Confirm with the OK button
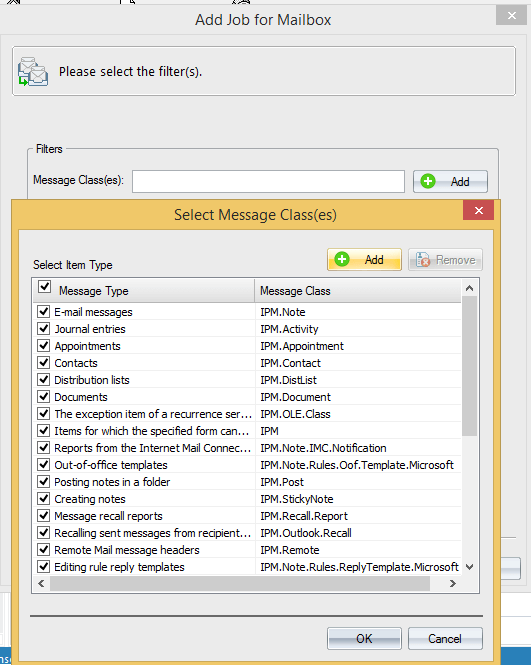The image size is (531, 665). pyautogui.click(x=364, y=639)
